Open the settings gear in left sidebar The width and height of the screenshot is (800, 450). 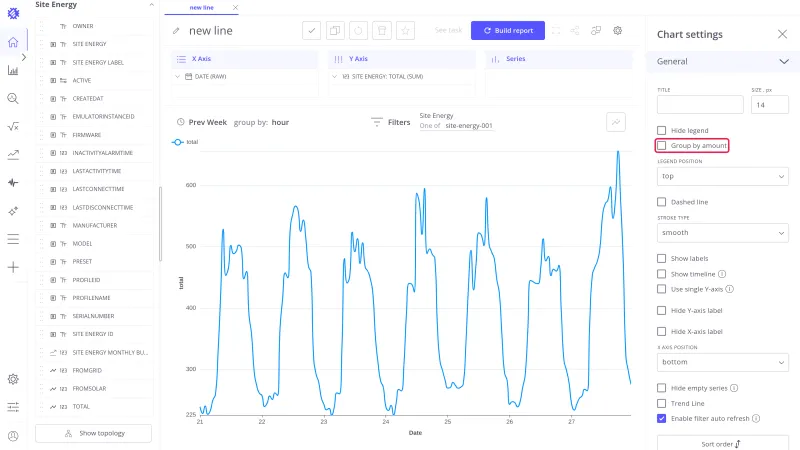tap(13, 379)
